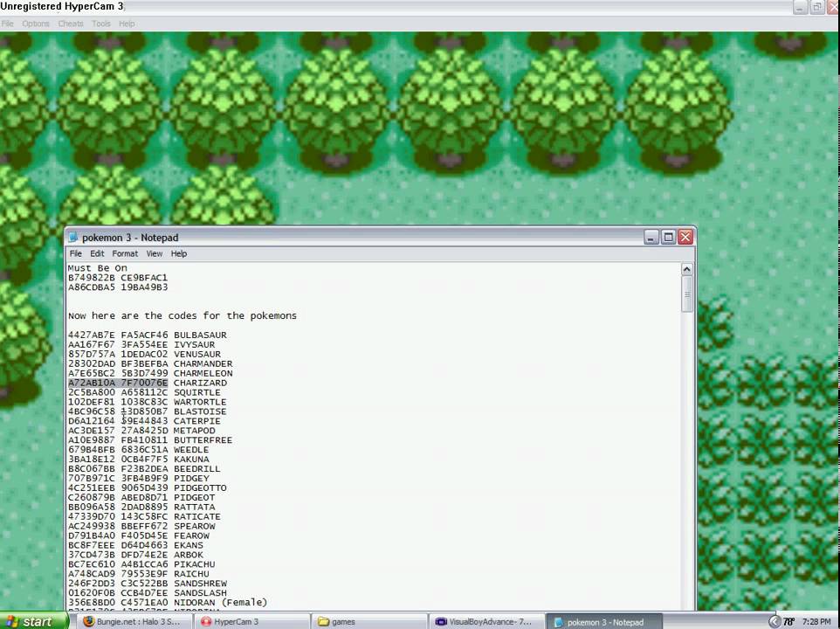840x629 pixels.
Task: Click the SQUIRTLE code line
Action: click(144, 392)
